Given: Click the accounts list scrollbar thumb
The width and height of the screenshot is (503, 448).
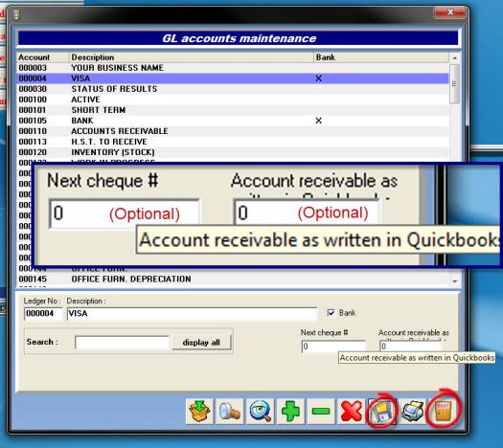Looking at the screenshot, I should point(454,84).
